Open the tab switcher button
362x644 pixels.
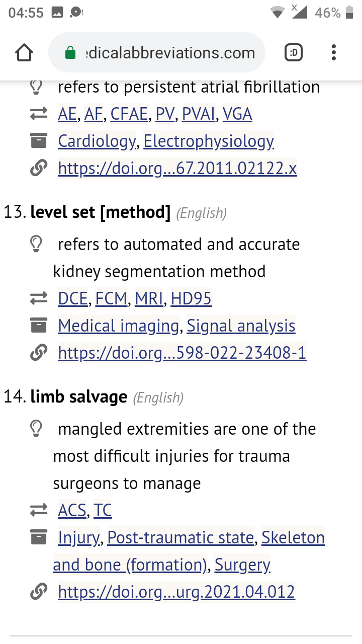[x=294, y=52]
